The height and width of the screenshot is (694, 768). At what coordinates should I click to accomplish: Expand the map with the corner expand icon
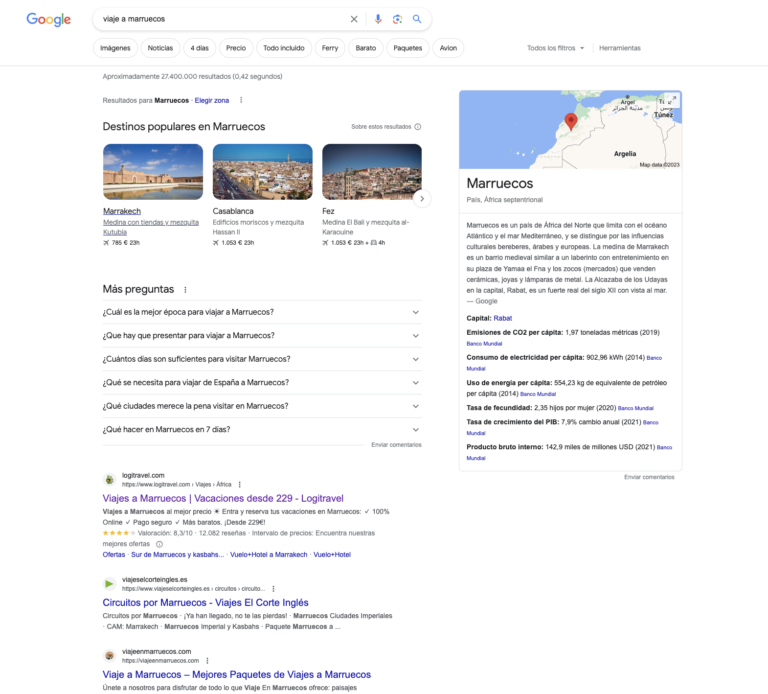pos(673,99)
